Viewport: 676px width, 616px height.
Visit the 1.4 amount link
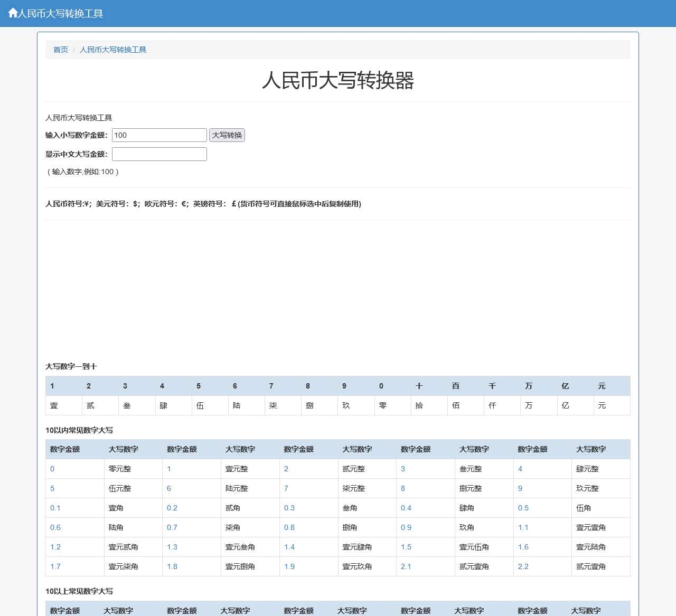click(289, 547)
